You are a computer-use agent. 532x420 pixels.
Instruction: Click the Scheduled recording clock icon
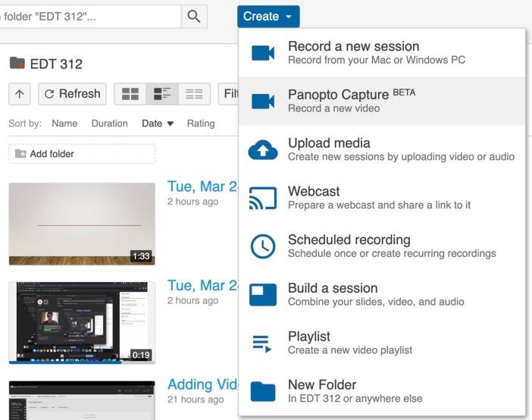click(x=262, y=246)
